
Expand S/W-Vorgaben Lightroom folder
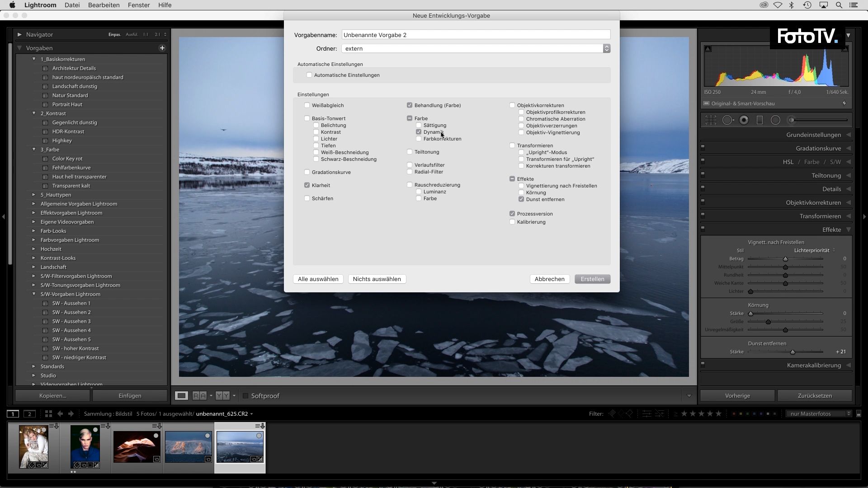coord(34,294)
